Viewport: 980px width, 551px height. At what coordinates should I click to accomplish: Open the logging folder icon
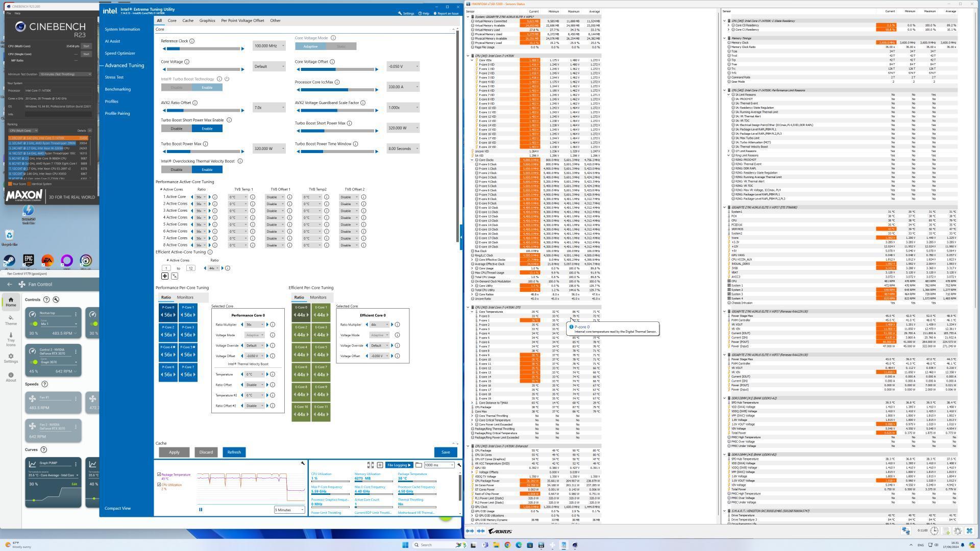(x=419, y=465)
